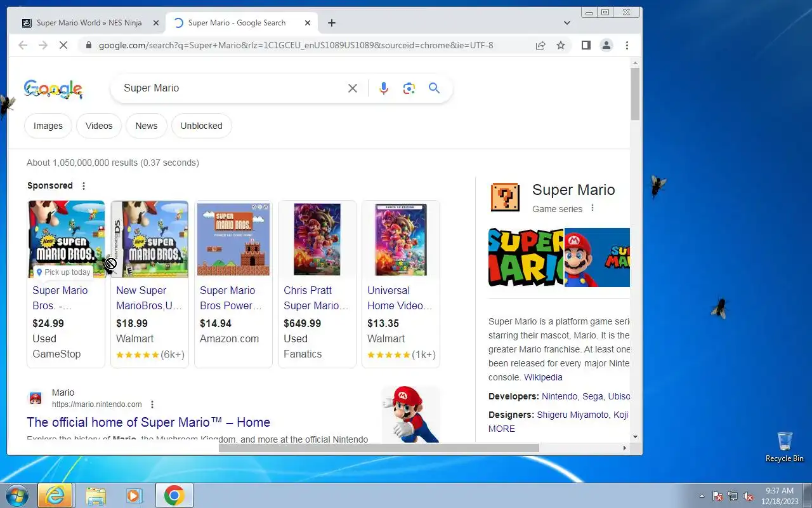The height and width of the screenshot is (508, 812).
Task: Open a new tab with the plus button
Action: pos(332,23)
